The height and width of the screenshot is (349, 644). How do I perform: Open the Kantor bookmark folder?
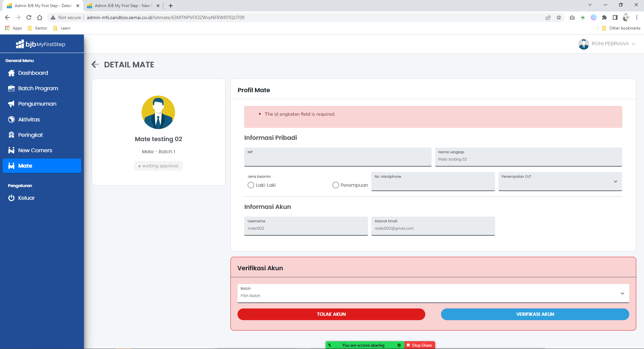38,28
